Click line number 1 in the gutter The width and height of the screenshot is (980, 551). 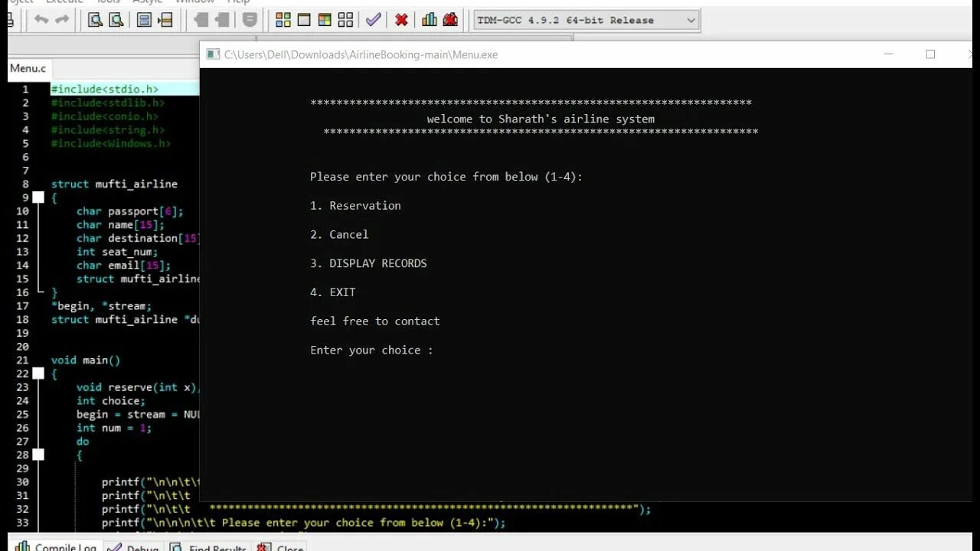tap(24, 90)
